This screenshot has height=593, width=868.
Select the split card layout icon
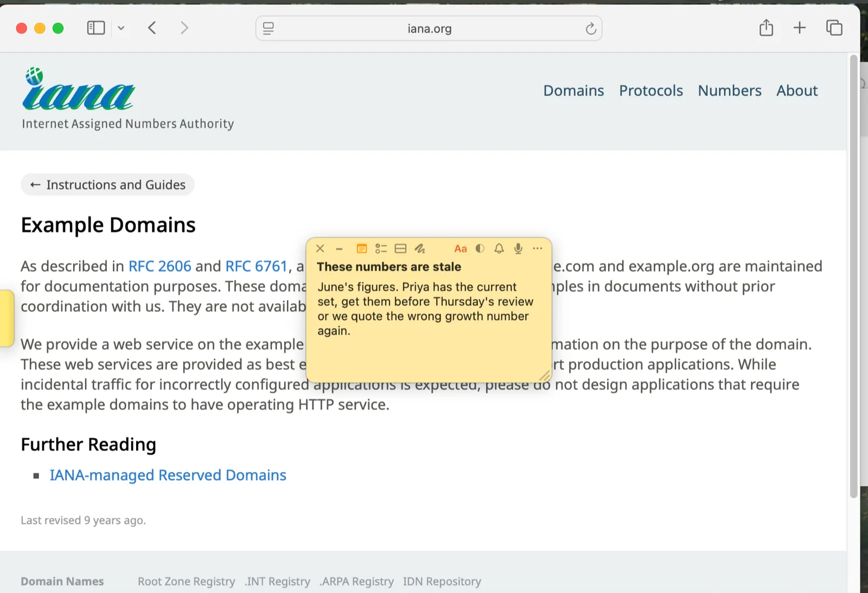(x=400, y=248)
